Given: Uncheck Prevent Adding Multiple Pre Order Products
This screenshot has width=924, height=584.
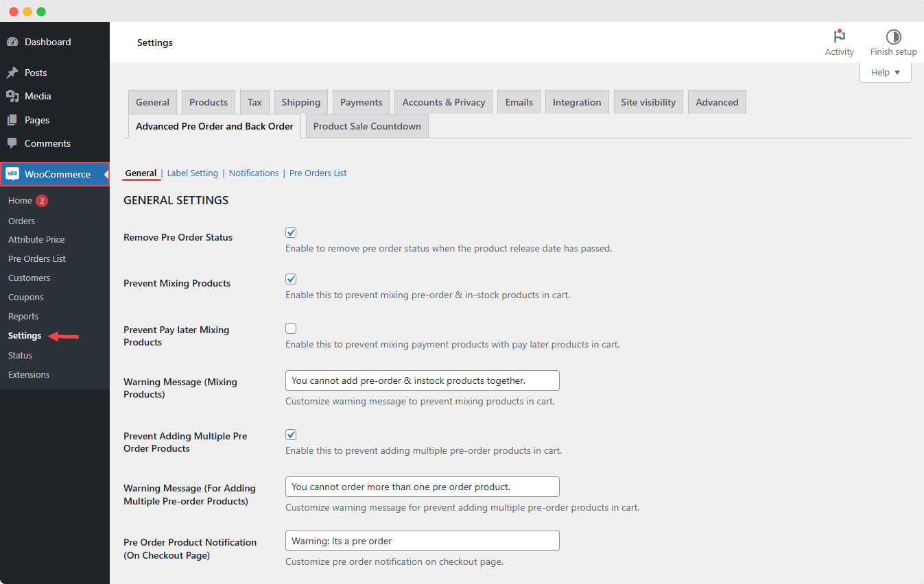Looking at the screenshot, I should pyautogui.click(x=291, y=435).
